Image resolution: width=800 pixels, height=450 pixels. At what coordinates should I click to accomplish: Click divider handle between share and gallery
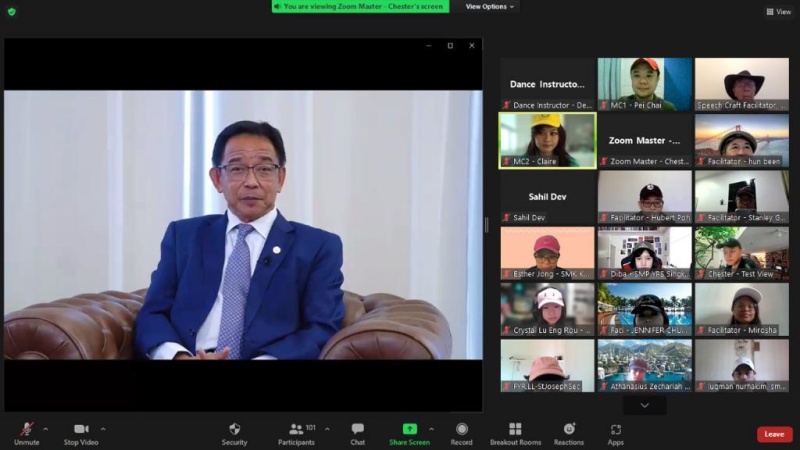click(487, 224)
